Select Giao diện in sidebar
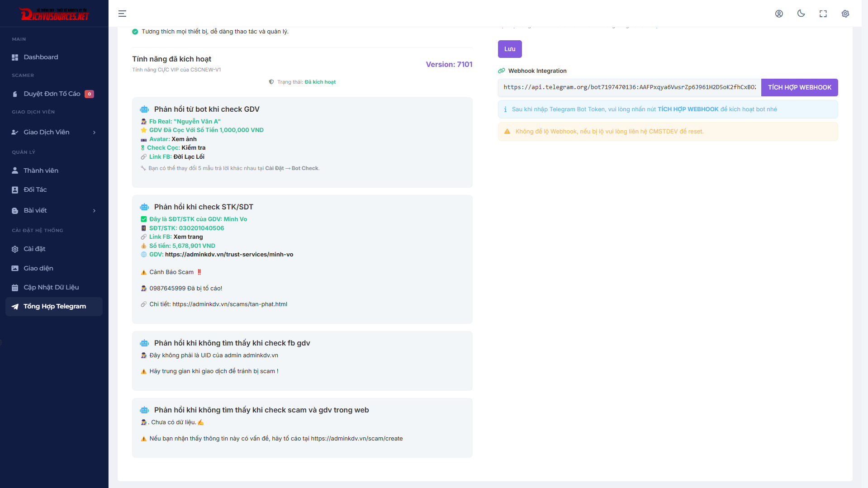868x488 pixels. click(x=38, y=268)
